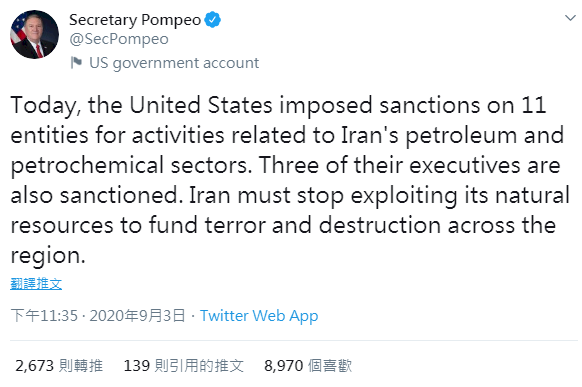Click the tweet text about Iran sanctions
Viewport: 582px width, 387px height.
coord(290,180)
